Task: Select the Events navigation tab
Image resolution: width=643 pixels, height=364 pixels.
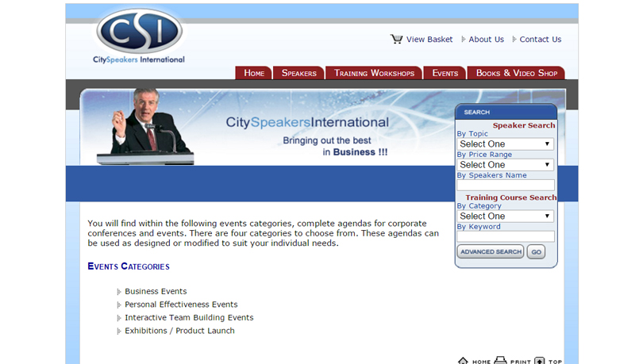Action: coord(445,73)
